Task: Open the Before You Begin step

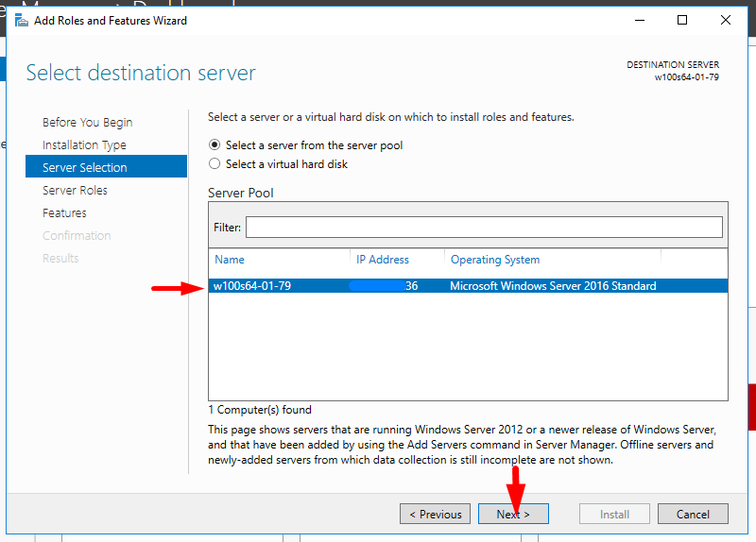Action: pyautogui.click(x=87, y=123)
